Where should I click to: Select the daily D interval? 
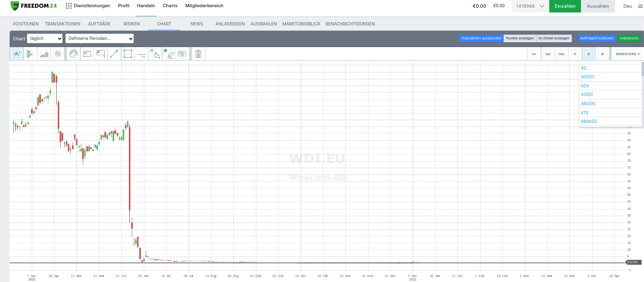[588, 54]
